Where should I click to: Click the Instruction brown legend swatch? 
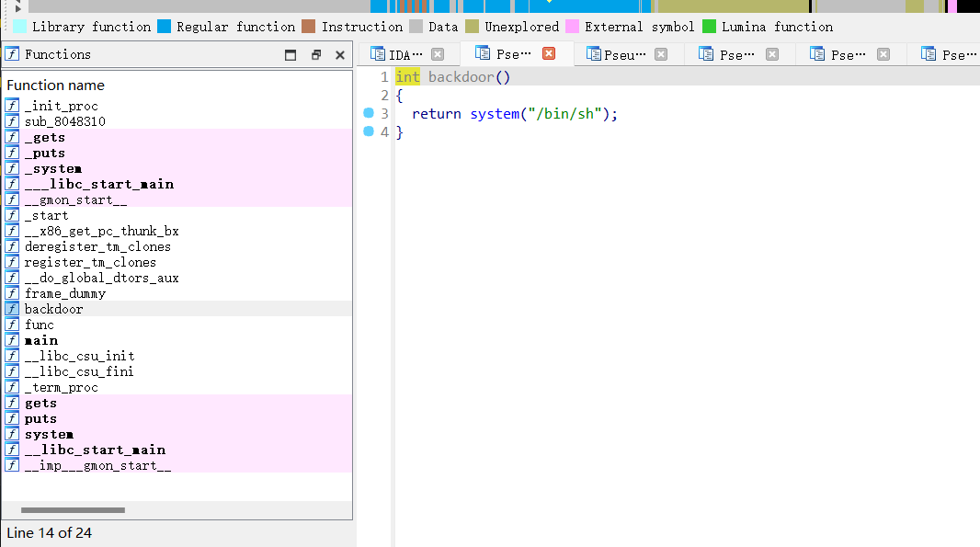[308, 27]
